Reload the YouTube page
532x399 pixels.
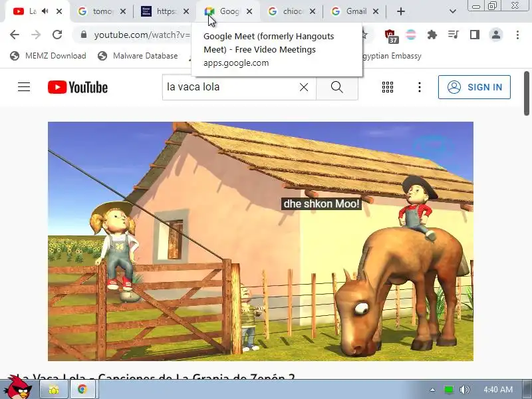[x=57, y=35]
